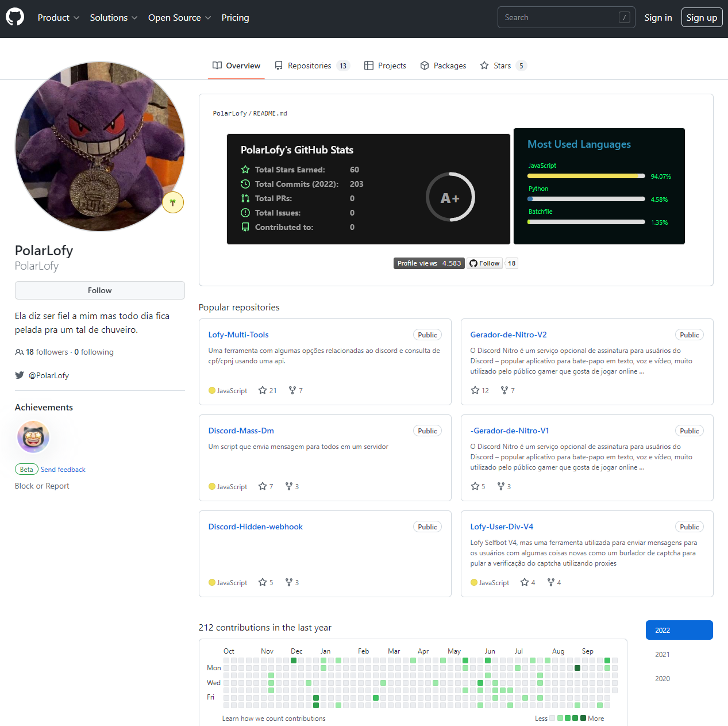
Task: Expand the Product dropdown menu
Action: pos(58,18)
